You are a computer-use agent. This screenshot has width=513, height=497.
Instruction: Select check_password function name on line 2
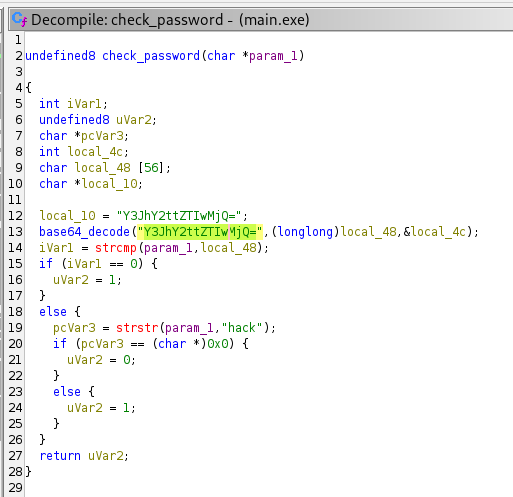point(151,56)
